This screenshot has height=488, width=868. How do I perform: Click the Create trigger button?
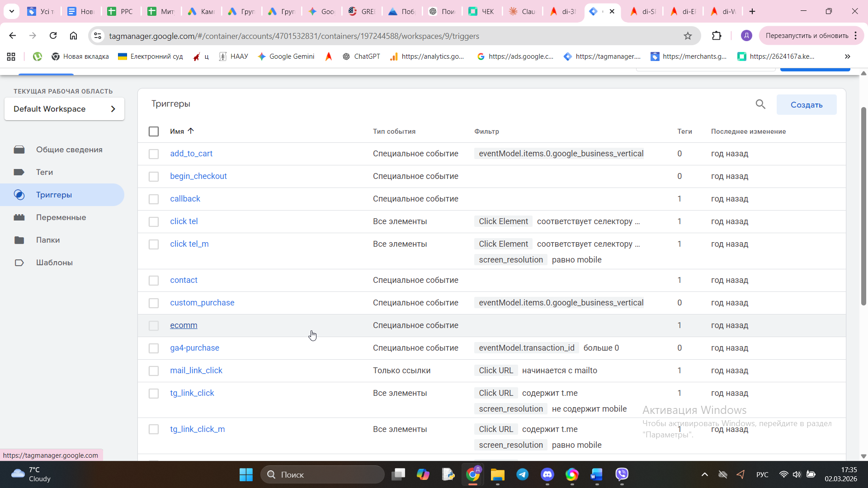(x=806, y=105)
